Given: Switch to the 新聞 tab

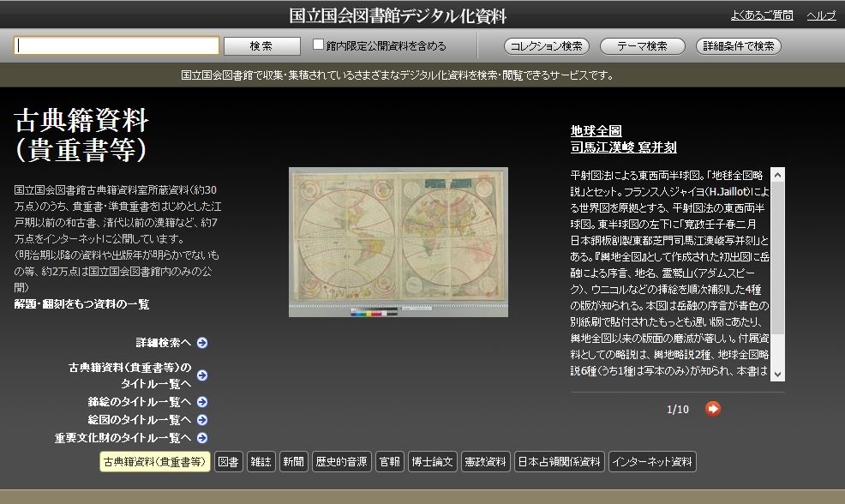Looking at the screenshot, I should click(x=294, y=462).
